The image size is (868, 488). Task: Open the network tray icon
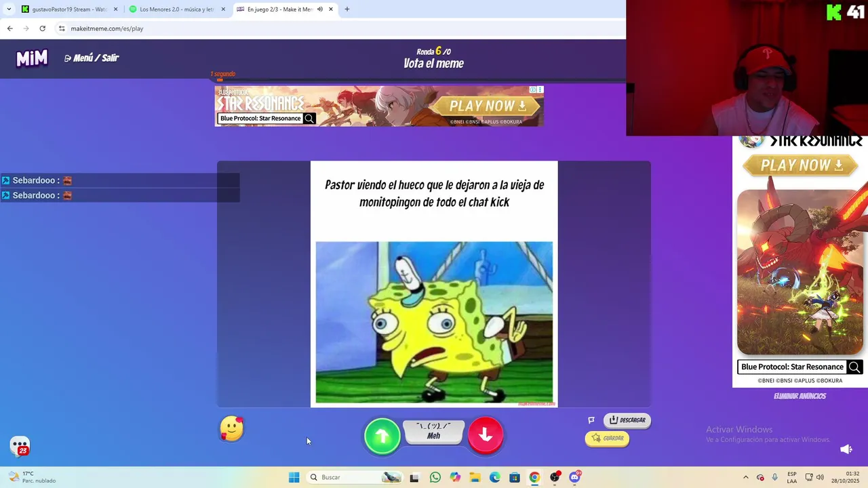click(x=809, y=477)
